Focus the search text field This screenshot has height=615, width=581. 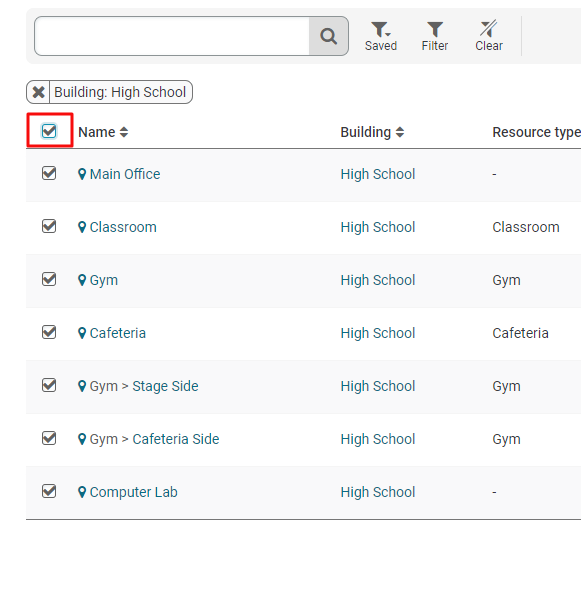point(172,36)
